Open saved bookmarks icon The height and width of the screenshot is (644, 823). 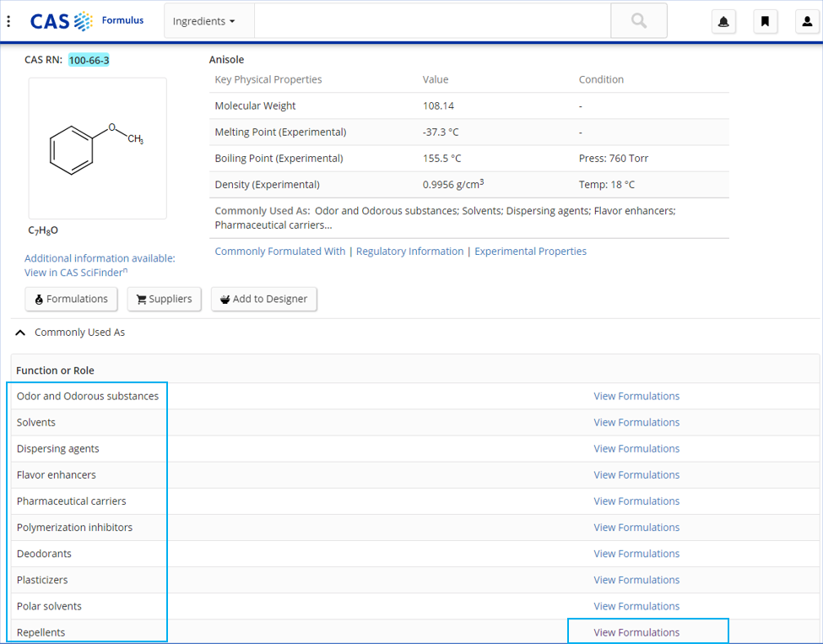pyautogui.click(x=766, y=21)
